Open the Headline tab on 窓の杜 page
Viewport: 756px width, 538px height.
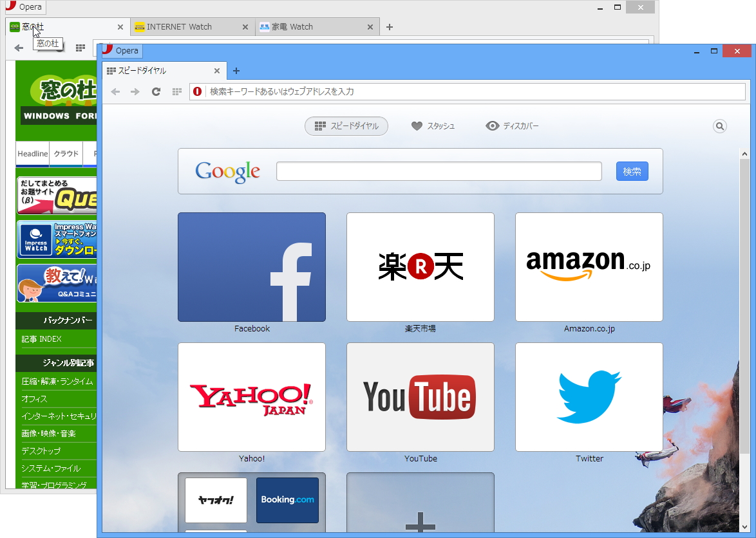(x=32, y=154)
